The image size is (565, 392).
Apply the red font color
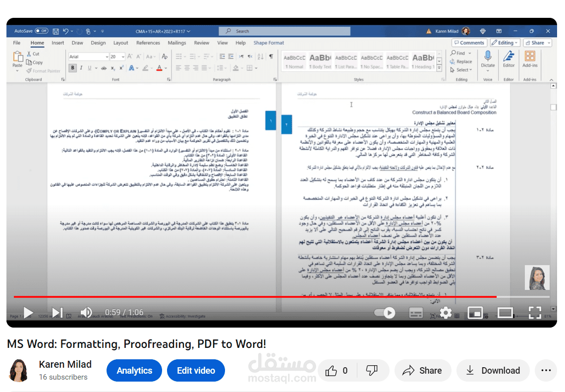tap(159, 68)
